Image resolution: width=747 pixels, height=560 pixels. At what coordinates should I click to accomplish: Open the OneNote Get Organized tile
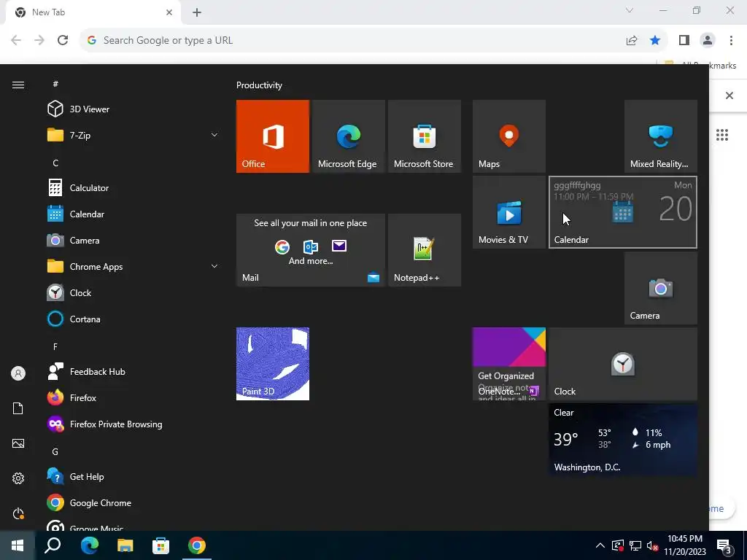click(508, 364)
